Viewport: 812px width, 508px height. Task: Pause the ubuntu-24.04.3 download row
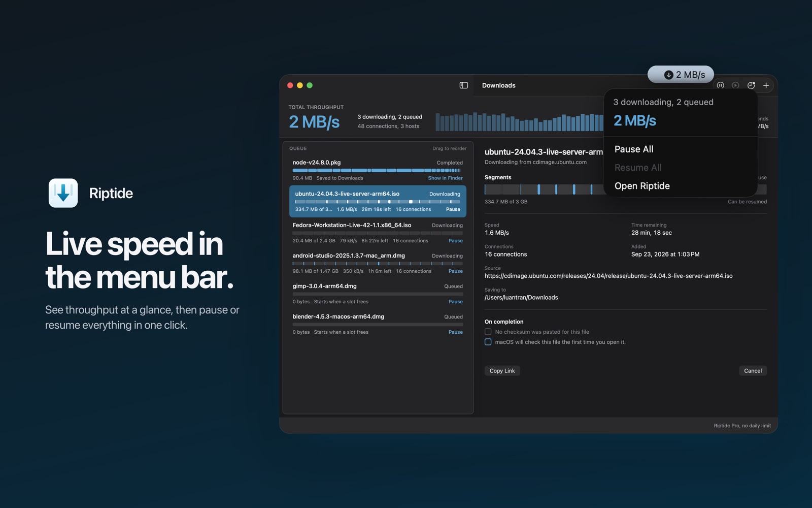pyautogui.click(x=453, y=209)
